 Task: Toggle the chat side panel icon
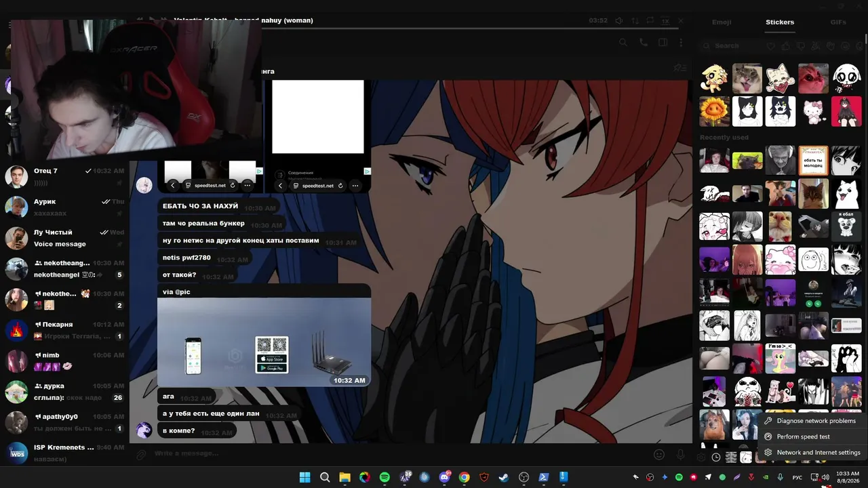click(x=663, y=43)
